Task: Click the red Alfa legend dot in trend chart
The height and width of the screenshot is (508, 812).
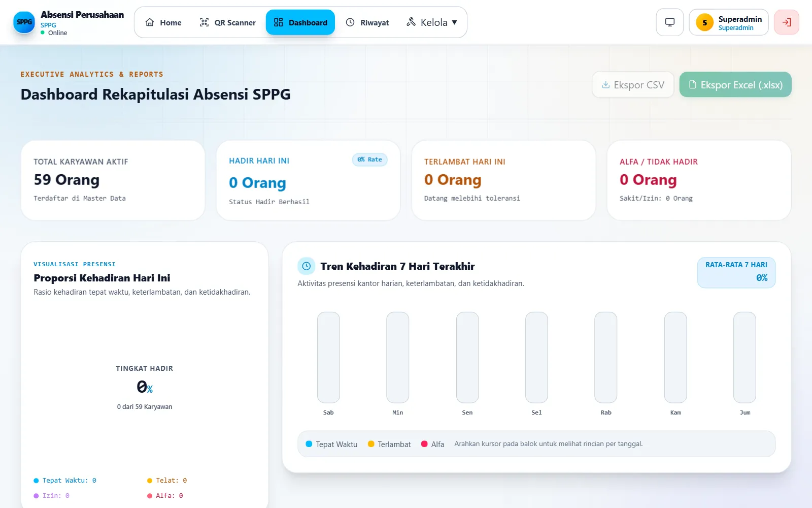Action: pos(424,444)
